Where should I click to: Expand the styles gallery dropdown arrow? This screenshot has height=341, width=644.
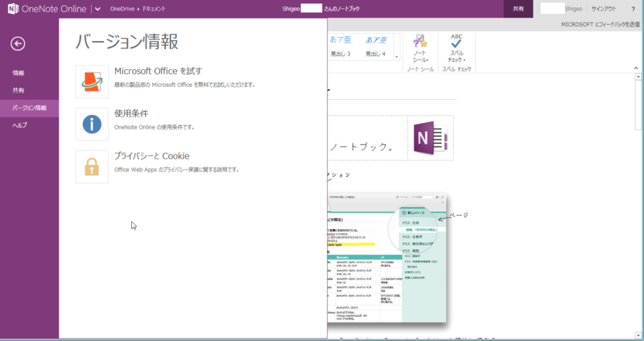pos(397,57)
